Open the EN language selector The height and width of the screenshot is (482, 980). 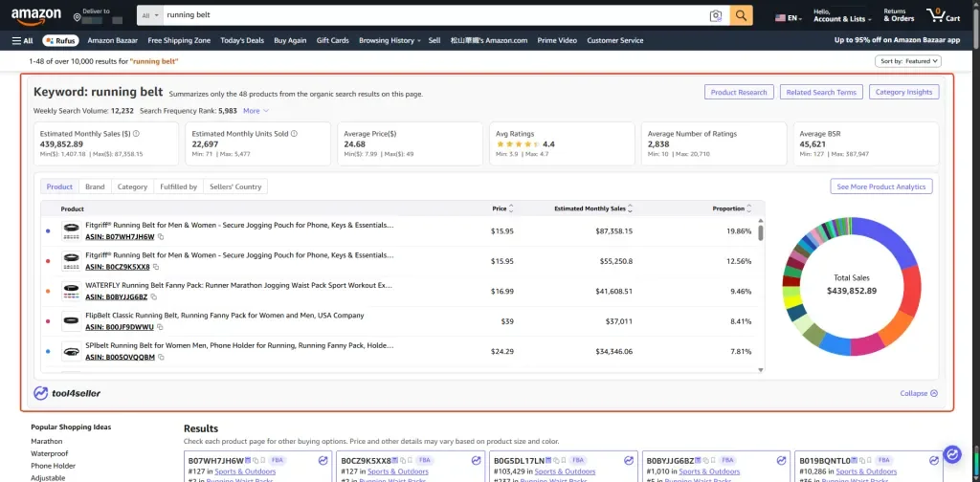click(789, 18)
